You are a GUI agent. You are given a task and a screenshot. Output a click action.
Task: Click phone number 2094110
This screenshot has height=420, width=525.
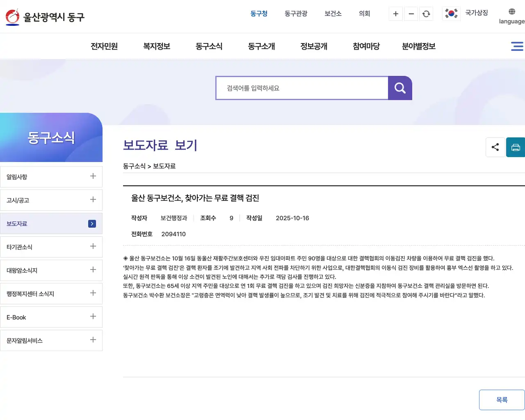173,234
